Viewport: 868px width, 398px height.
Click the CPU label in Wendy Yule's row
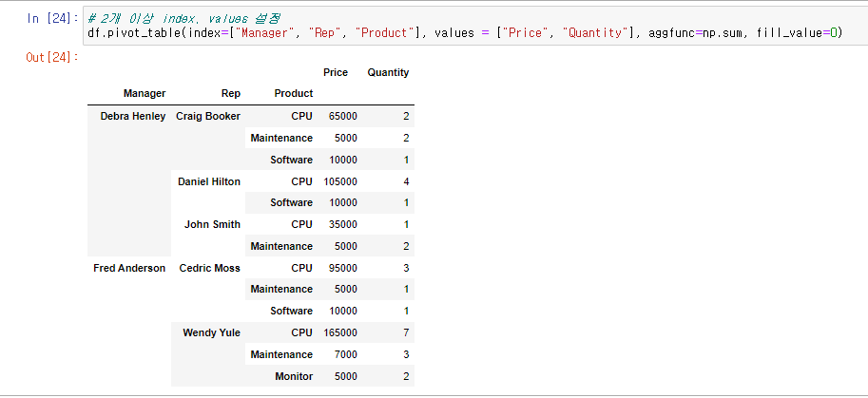[301, 332]
